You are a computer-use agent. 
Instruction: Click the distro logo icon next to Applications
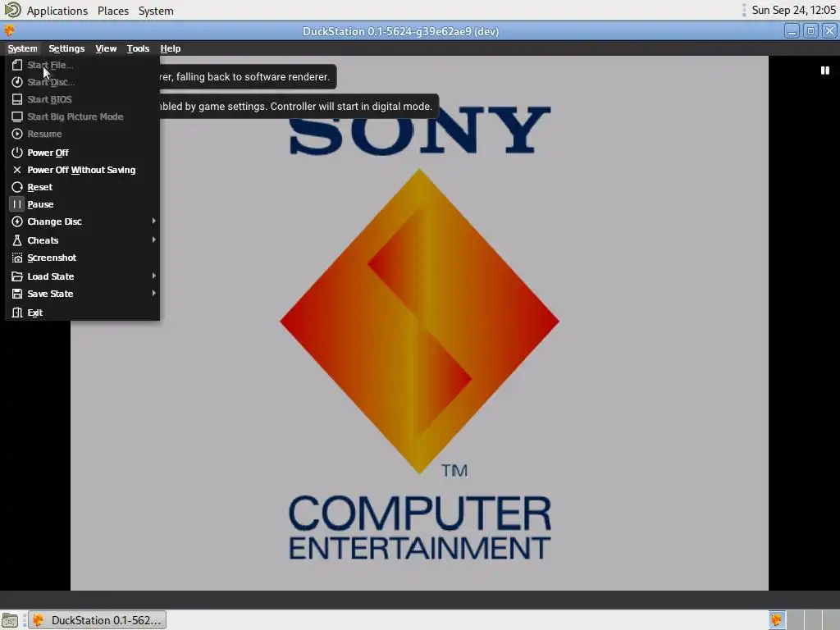click(x=13, y=10)
